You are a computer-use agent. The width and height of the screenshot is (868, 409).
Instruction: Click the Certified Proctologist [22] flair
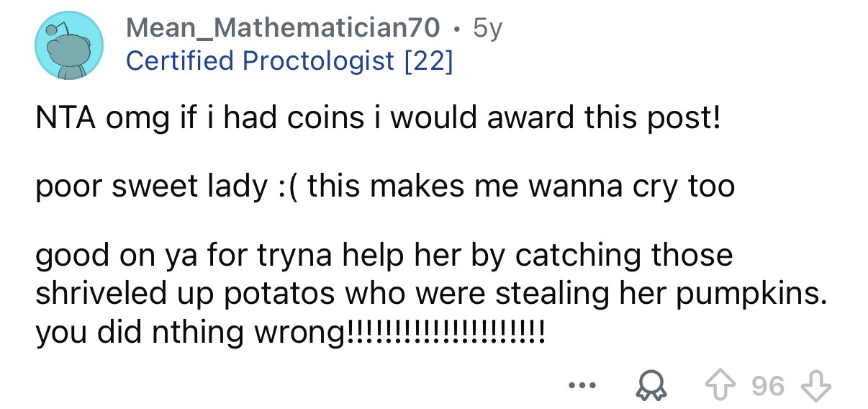289,60
